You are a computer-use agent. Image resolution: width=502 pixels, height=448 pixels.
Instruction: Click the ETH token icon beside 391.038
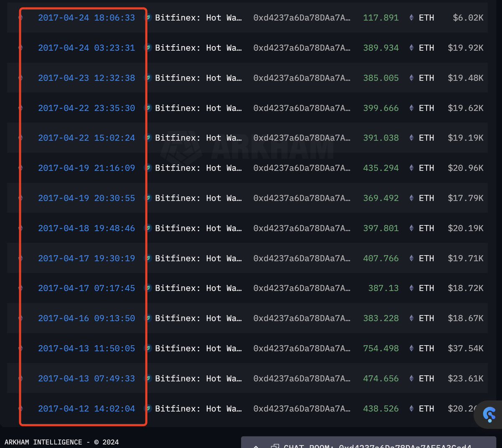411,138
